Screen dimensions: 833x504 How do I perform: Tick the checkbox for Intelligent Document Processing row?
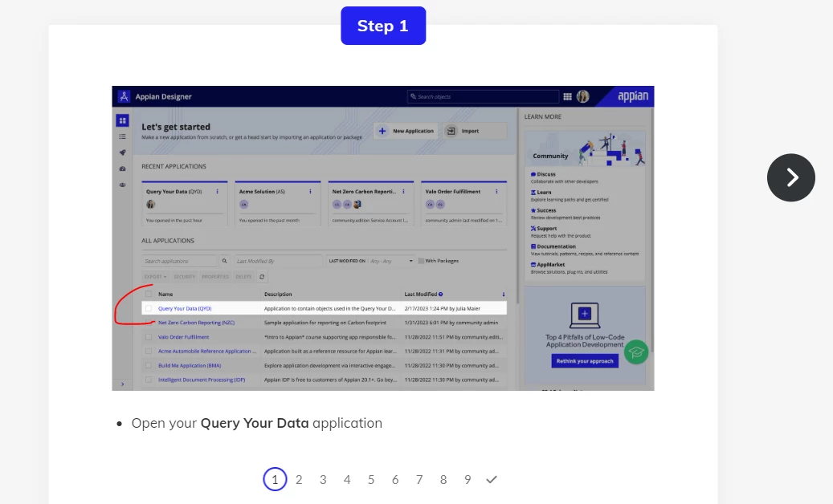[x=149, y=380]
